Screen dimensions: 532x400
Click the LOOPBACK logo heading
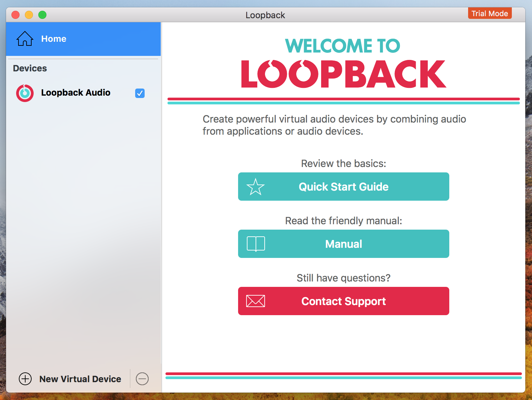[344, 74]
